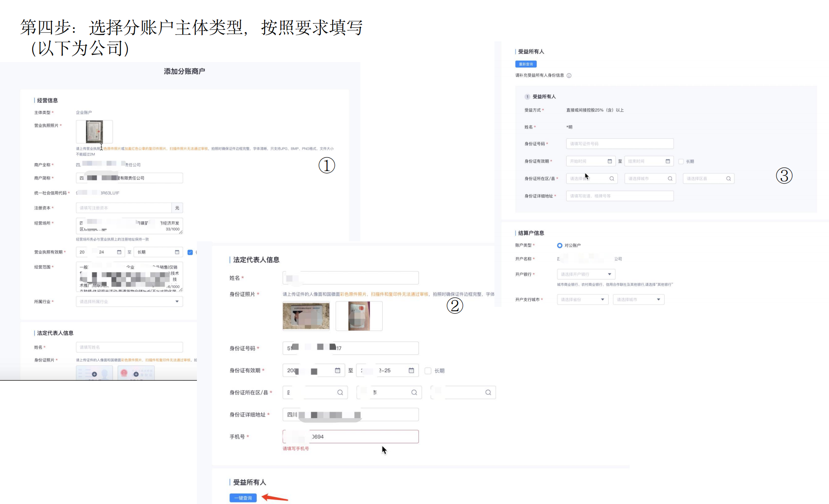
Task: Click the uploaded business license photo thumbnail
Action: click(x=94, y=132)
